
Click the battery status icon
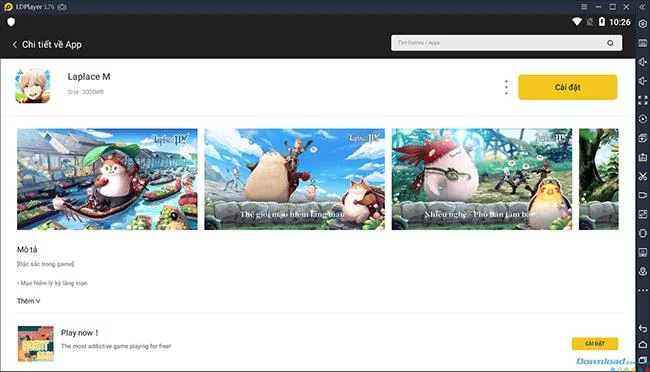pyautogui.click(x=601, y=22)
